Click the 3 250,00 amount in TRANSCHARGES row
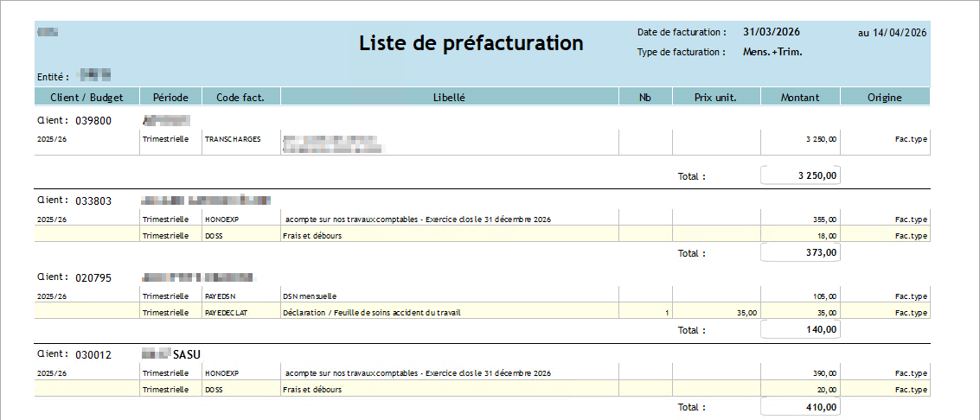 pos(821,139)
